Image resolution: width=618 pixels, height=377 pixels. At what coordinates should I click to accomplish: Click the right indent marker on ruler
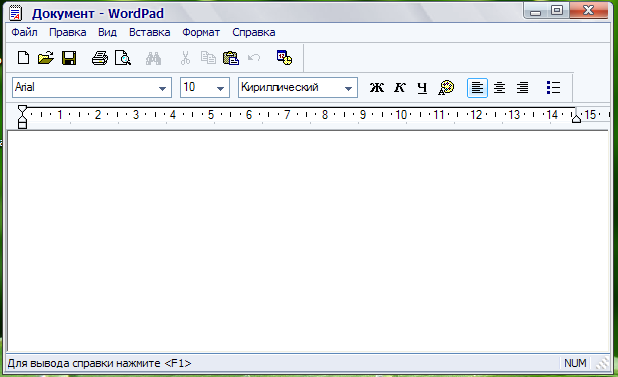576,118
